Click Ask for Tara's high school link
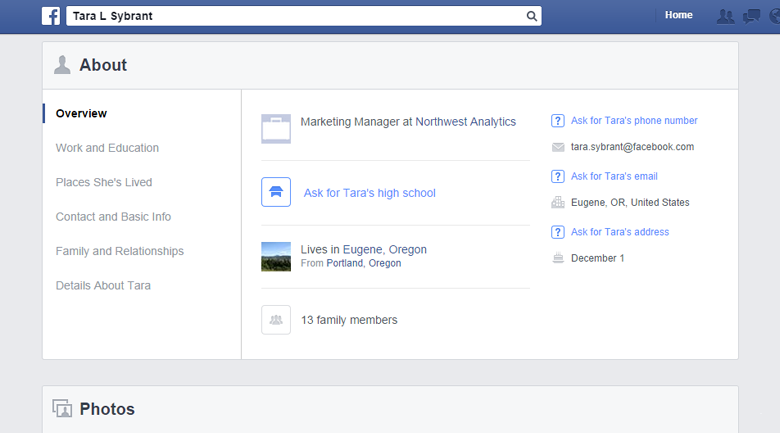Viewport: 780px width, 433px height. pos(369,193)
